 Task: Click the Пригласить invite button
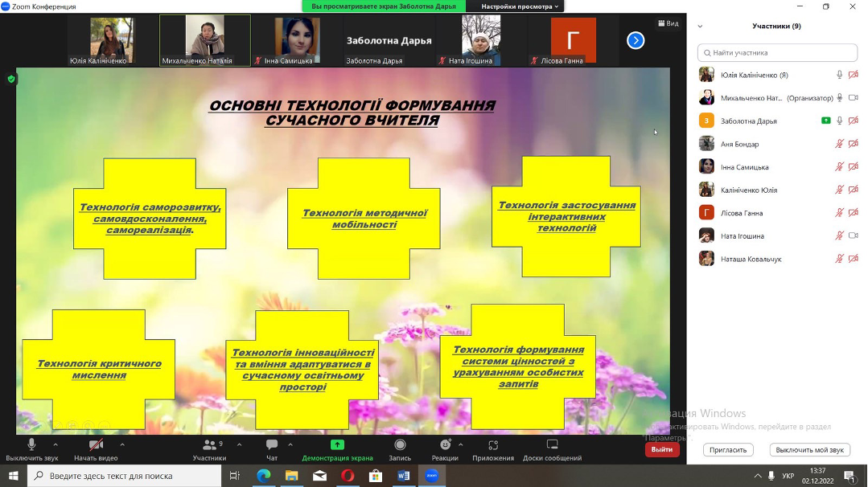pyautogui.click(x=728, y=450)
